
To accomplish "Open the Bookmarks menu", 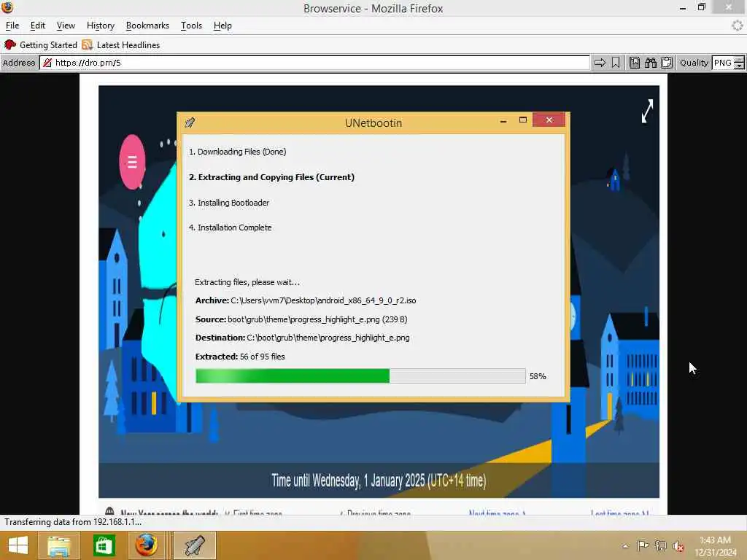I will coord(147,26).
